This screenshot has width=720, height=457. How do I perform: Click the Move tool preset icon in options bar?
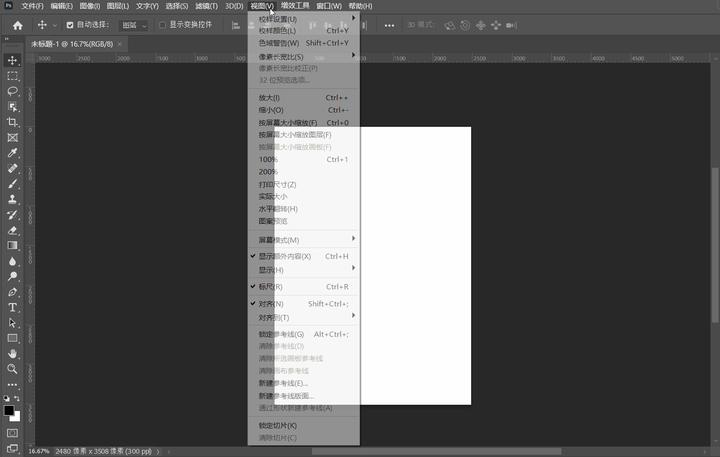pos(42,25)
